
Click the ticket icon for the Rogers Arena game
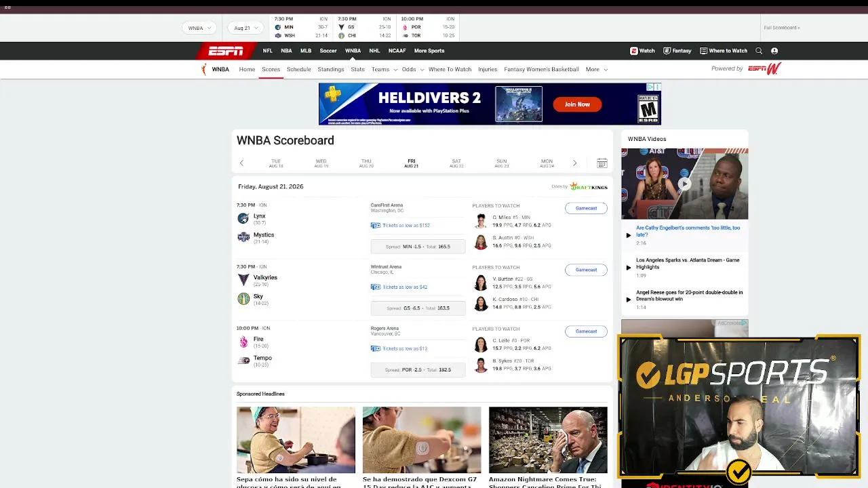[376, 349]
